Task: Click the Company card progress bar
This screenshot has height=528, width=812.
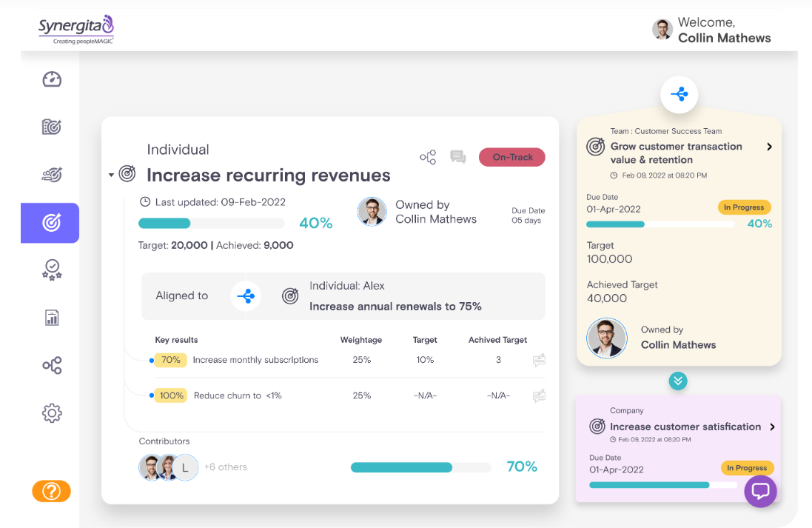Action: pos(663,485)
